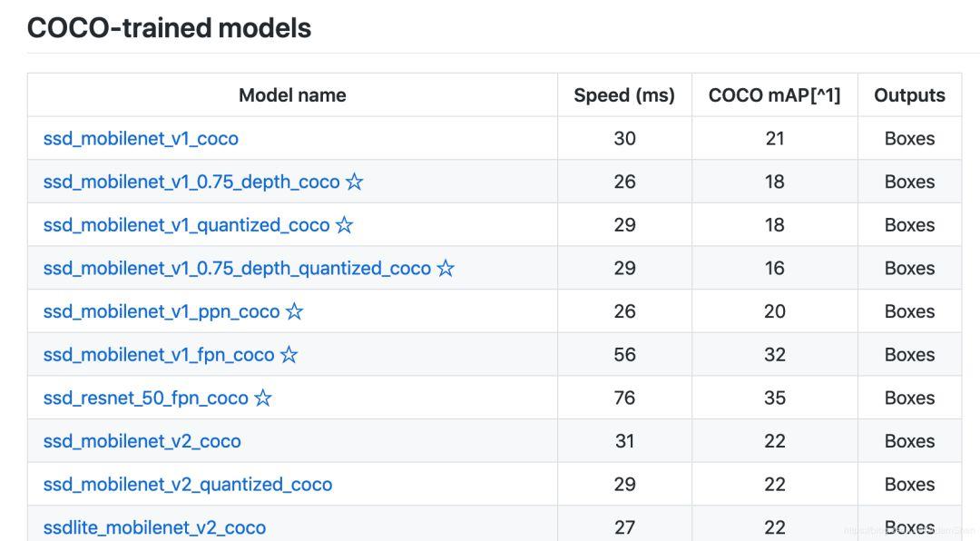The height and width of the screenshot is (541, 980).
Task: Click the COCO mAP[^1] column header
Action: pyautogui.click(x=774, y=95)
